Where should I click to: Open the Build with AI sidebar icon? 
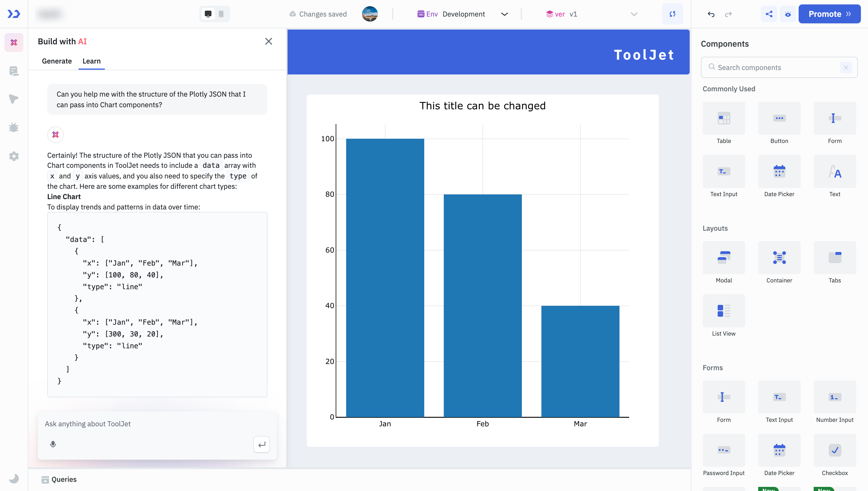tap(14, 43)
